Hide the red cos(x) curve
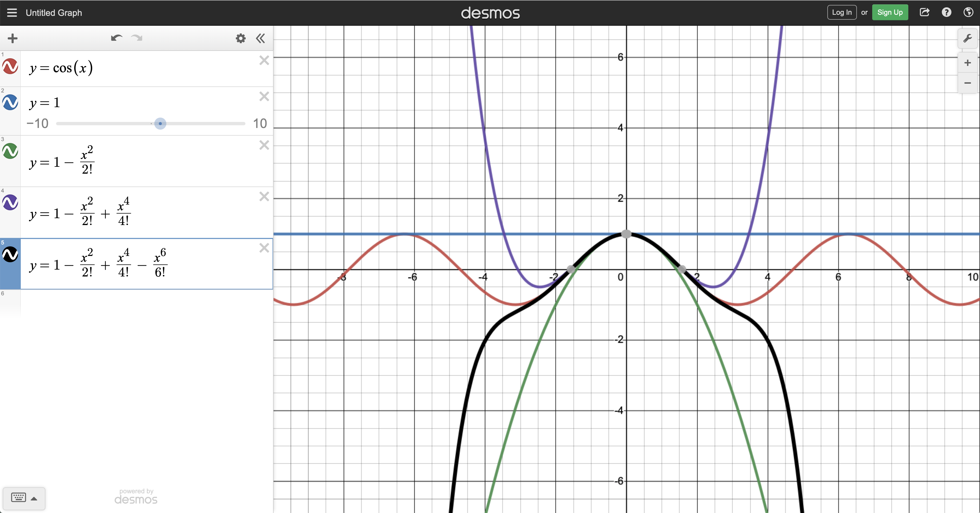The width and height of the screenshot is (980, 513). (x=10, y=66)
